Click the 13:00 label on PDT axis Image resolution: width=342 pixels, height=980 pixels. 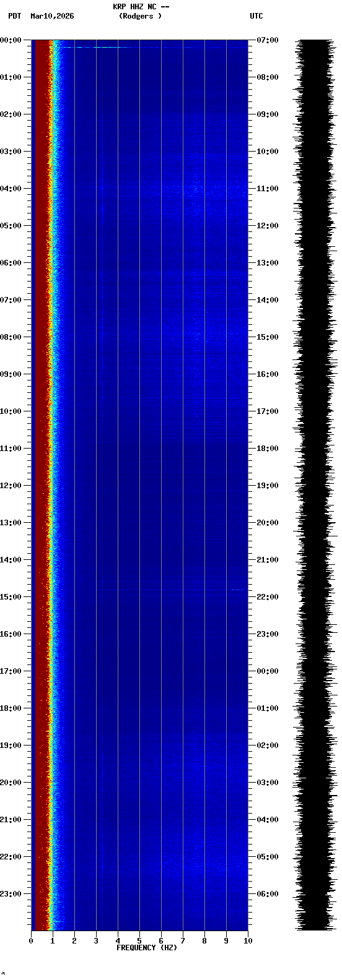[11, 523]
